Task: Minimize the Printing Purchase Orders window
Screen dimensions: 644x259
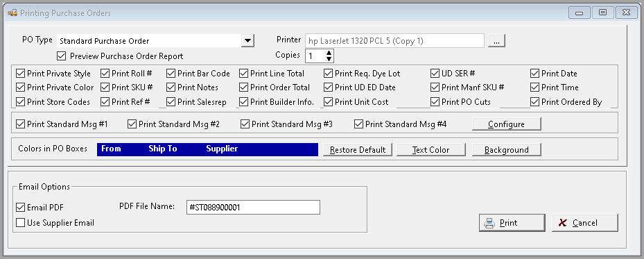Action: [579, 12]
